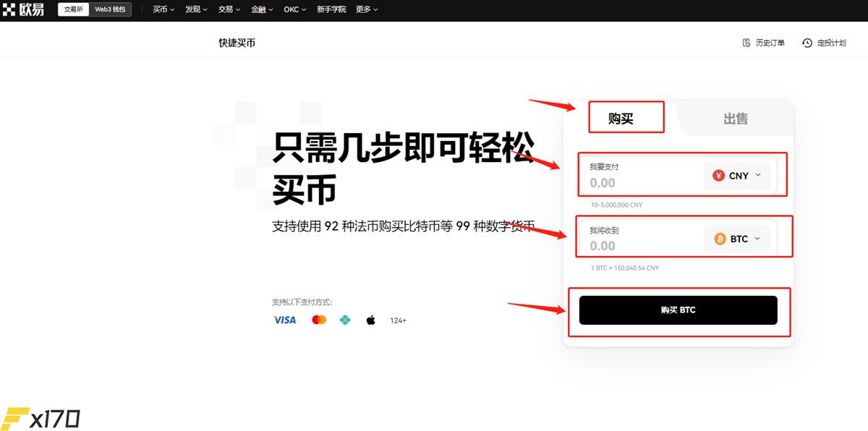868x431 pixels.
Task: Click the green clover payment icon
Action: tap(345, 320)
